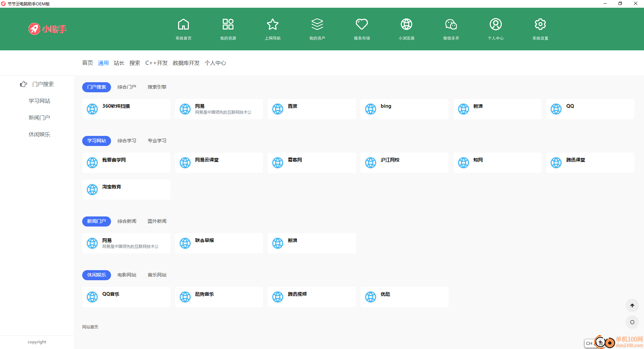Open 我的资产 layers icon

click(x=317, y=24)
